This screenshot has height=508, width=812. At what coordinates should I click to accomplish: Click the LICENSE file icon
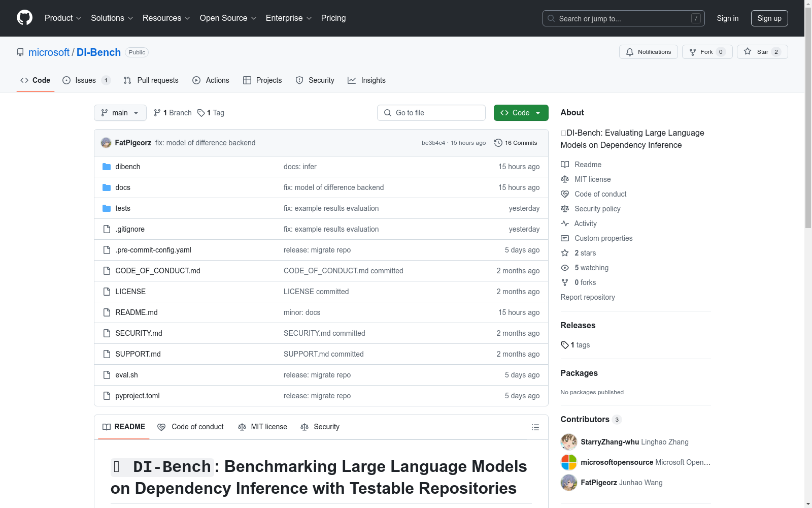[x=107, y=292]
